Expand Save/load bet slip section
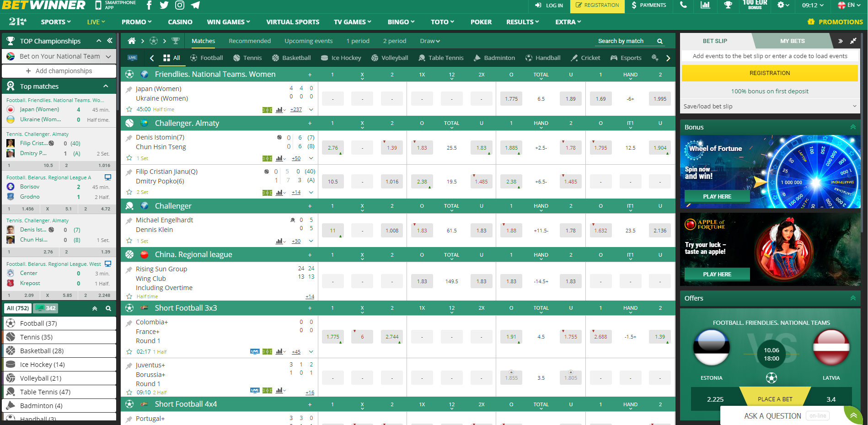The width and height of the screenshot is (868, 425). (x=770, y=106)
